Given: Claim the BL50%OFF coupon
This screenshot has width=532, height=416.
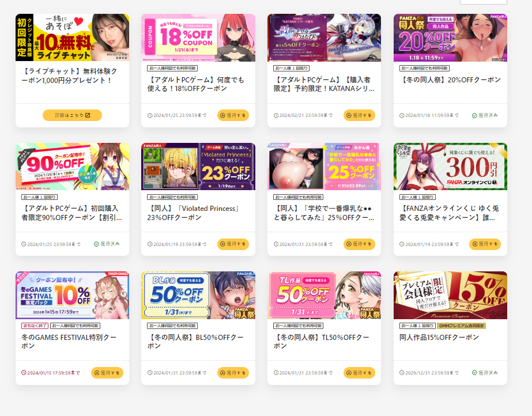Looking at the screenshot, I should pos(233,373).
